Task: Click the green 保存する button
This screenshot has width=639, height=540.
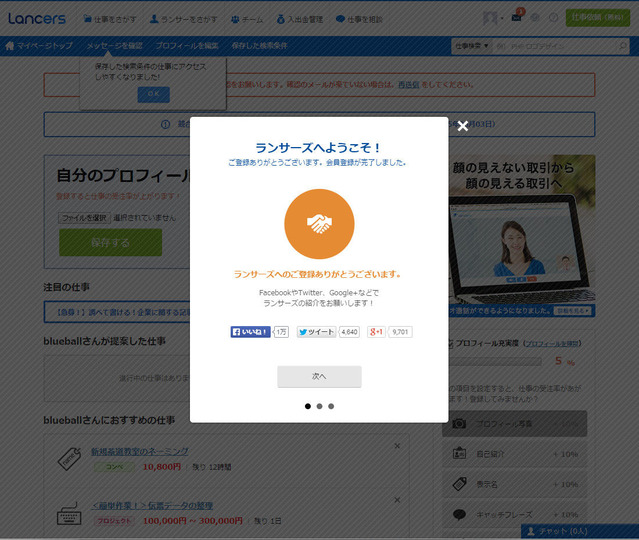Action: (110, 242)
